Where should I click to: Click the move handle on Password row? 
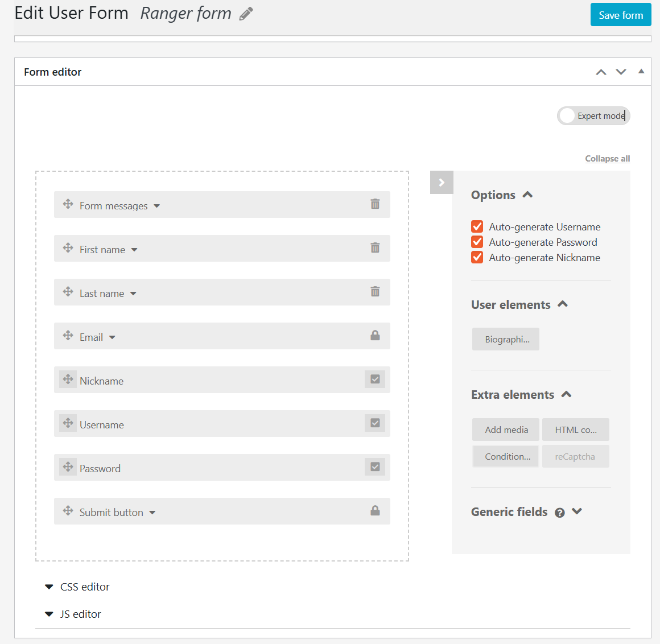(x=68, y=467)
